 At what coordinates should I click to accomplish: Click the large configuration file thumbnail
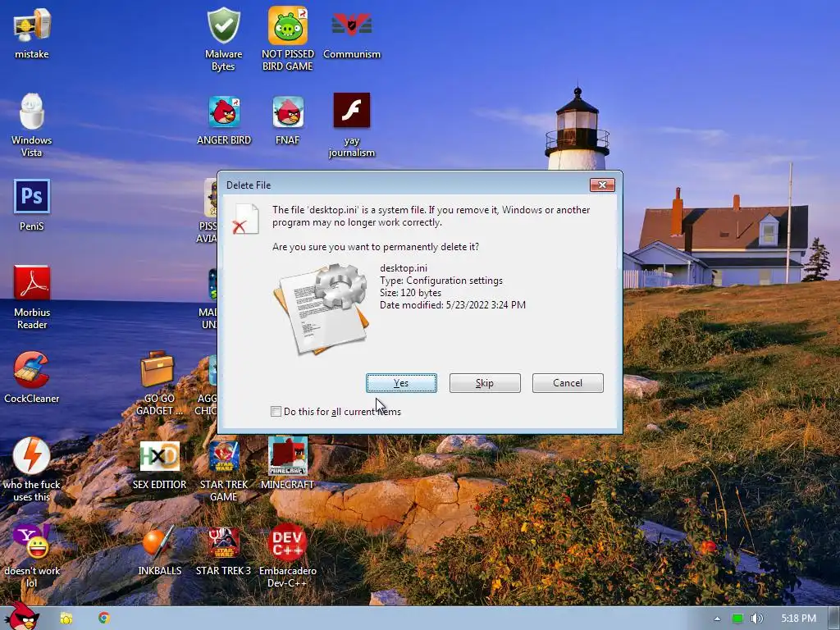(x=322, y=308)
